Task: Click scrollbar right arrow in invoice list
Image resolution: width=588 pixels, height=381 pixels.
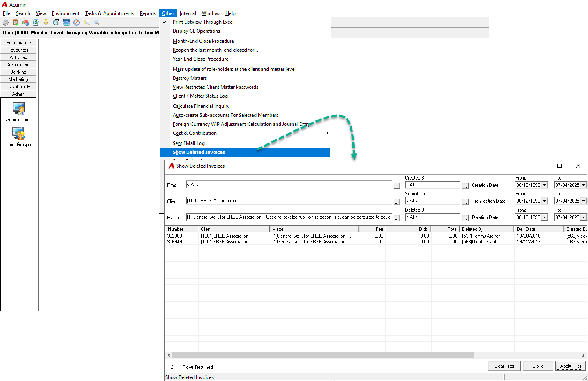Action: [584, 355]
